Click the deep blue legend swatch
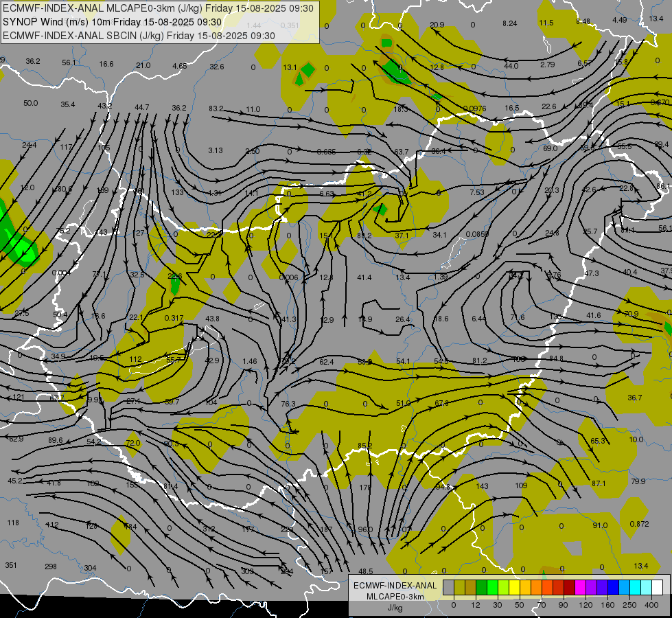 (x=613, y=587)
